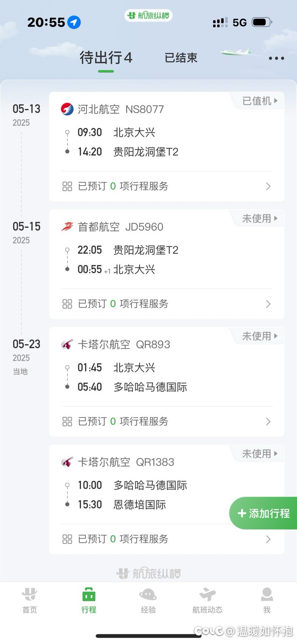Open 行程服务 row for flight NS8077

click(167, 186)
